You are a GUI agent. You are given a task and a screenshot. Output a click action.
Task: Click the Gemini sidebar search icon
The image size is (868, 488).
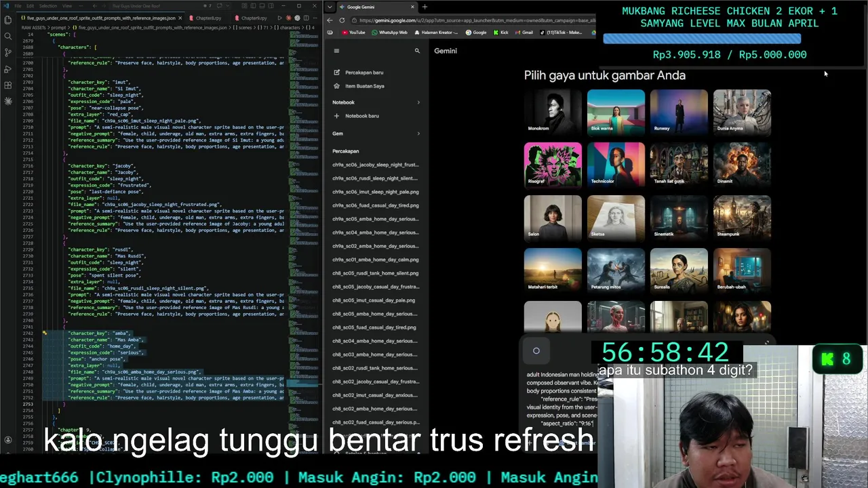417,51
